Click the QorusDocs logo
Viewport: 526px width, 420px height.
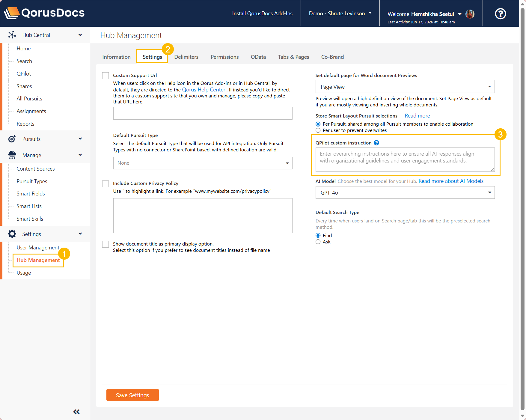point(44,13)
